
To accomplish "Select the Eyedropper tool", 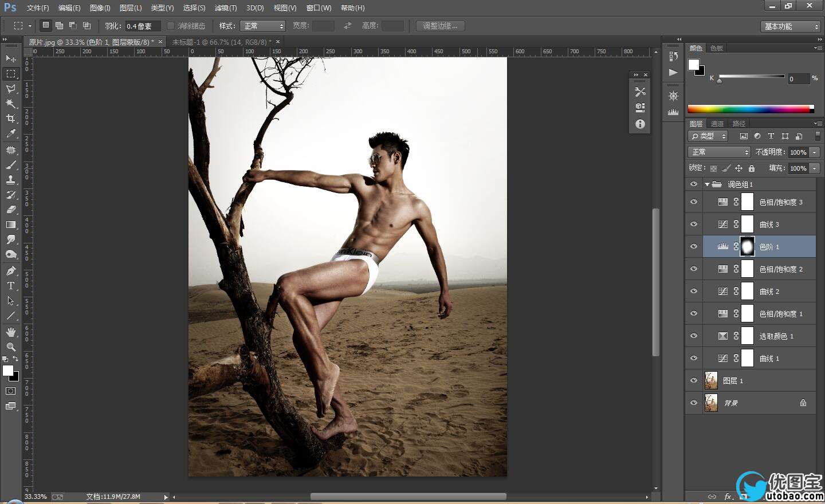I will (11, 133).
